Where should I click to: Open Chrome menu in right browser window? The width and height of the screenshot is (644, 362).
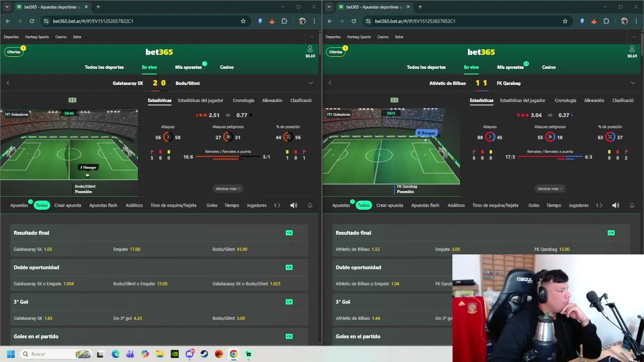pos(636,21)
